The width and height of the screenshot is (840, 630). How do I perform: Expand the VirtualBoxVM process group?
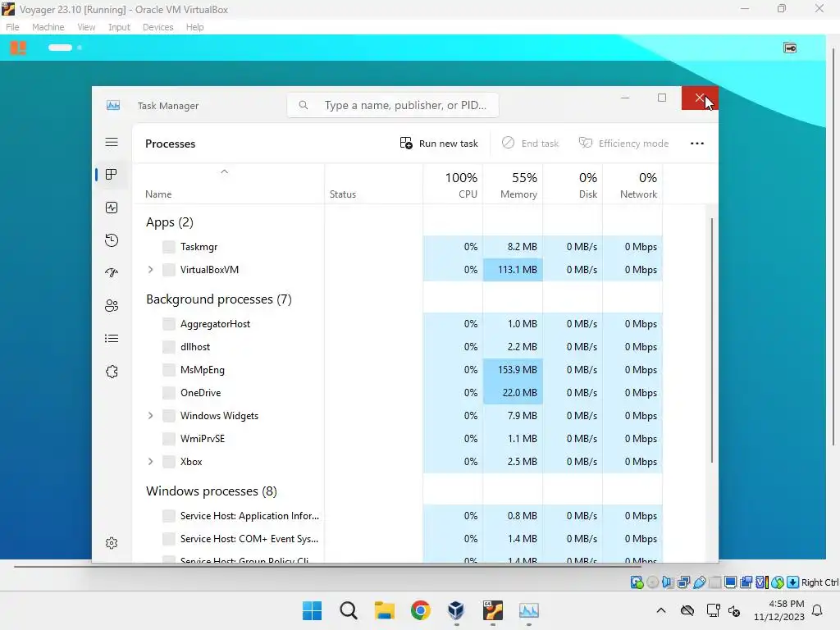pyautogui.click(x=151, y=269)
